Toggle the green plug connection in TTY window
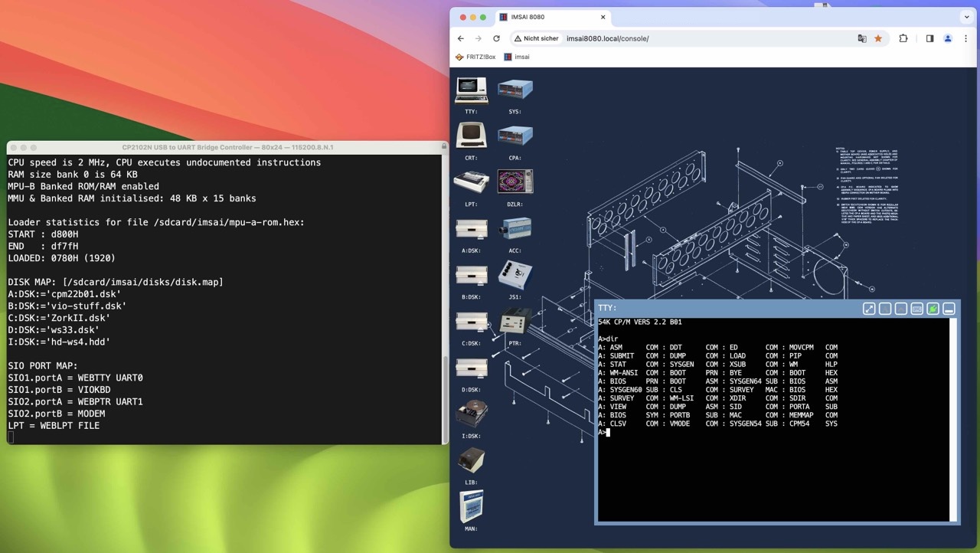This screenshot has width=980, height=553. coord(933,309)
